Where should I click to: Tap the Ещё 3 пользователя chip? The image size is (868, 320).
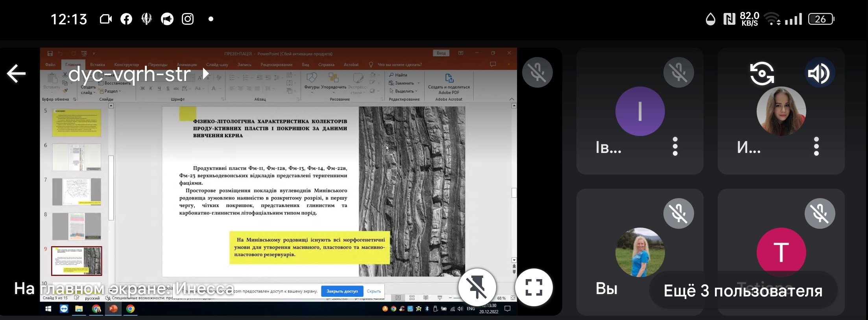[x=743, y=291]
